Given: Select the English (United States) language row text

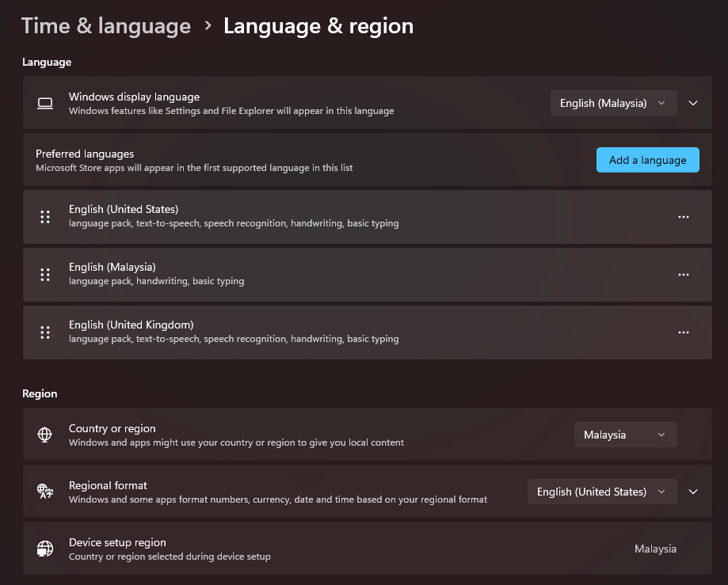Looking at the screenshot, I should pyautogui.click(x=124, y=209).
